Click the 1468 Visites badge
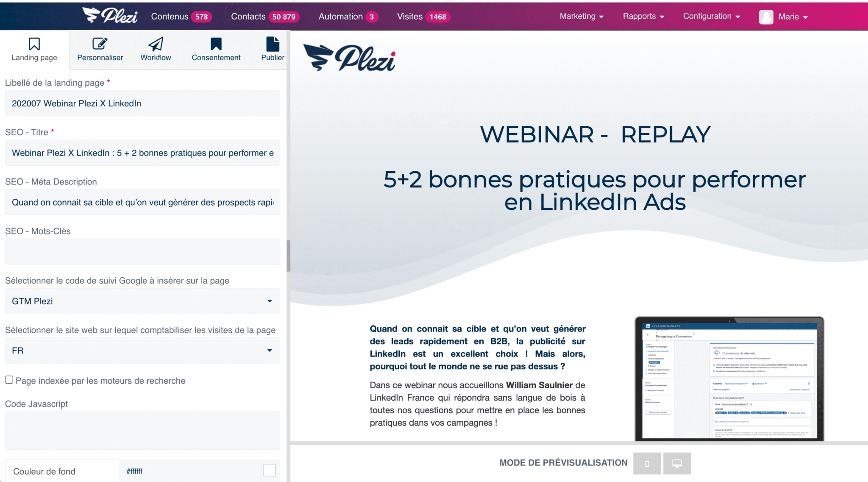The height and width of the screenshot is (482, 868). (x=438, y=17)
